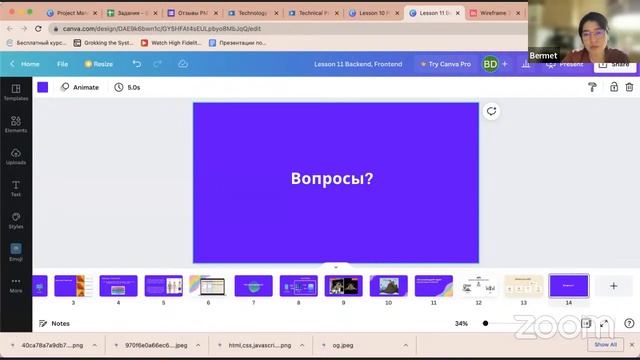Open Grokking the Syst bookmark
The width and height of the screenshot is (640, 360).
pyautogui.click(x=103, y=42)
